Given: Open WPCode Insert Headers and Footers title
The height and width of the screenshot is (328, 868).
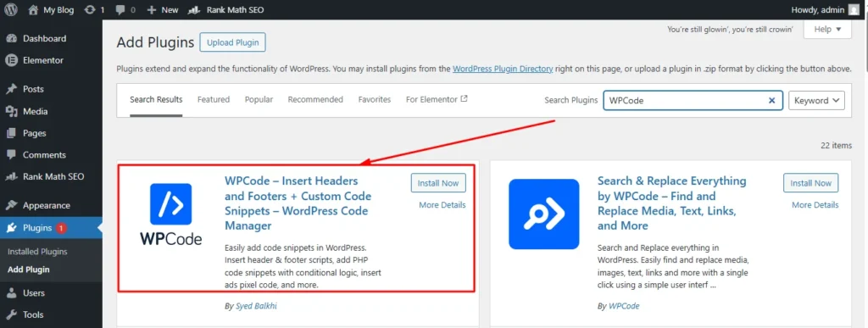Looking at the screenshot, I should pyautogui.click(x=298, y=203).
